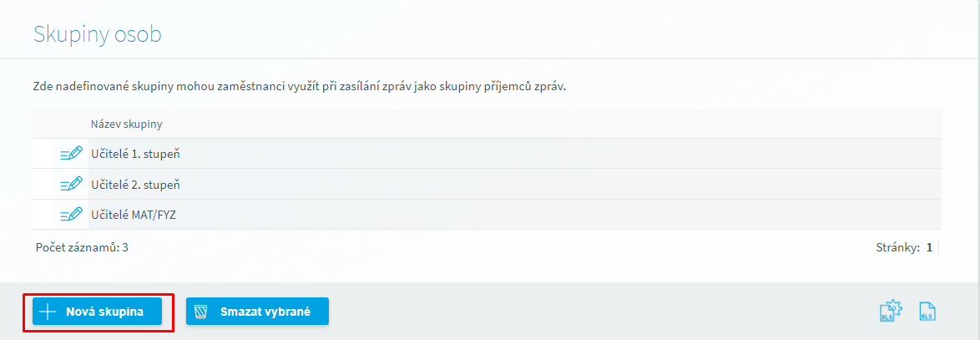Go to page 1 in Stránky
This screenshot has width=980, height=340.
[929, 247]
